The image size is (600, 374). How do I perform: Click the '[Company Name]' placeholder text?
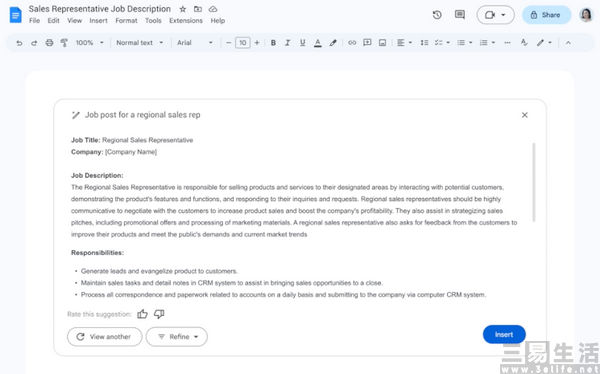click(131, 152)
